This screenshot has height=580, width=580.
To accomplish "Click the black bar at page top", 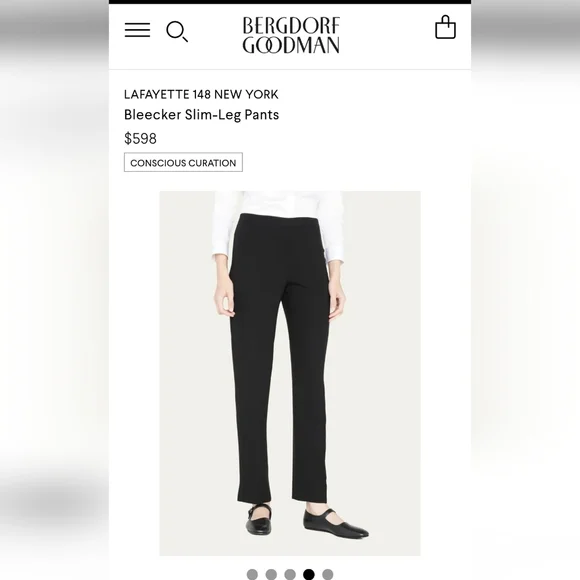I will tap(290, 2).
